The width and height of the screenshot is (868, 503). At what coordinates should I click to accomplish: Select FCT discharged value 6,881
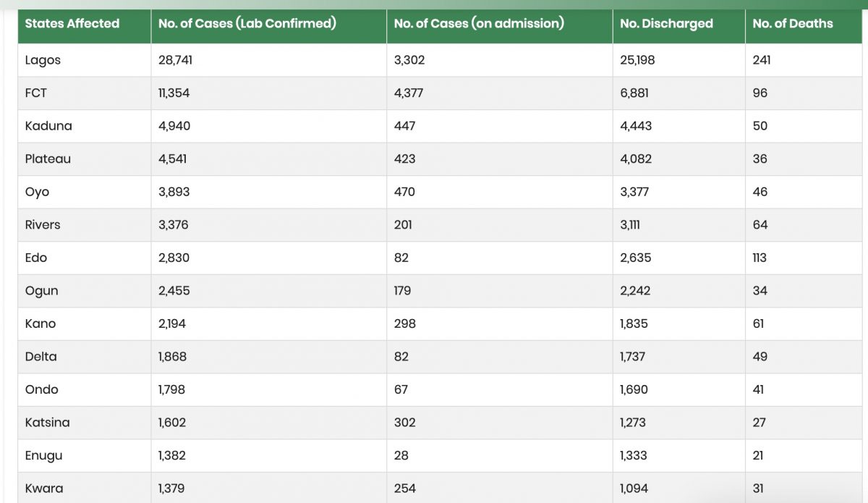click(634, 93)
